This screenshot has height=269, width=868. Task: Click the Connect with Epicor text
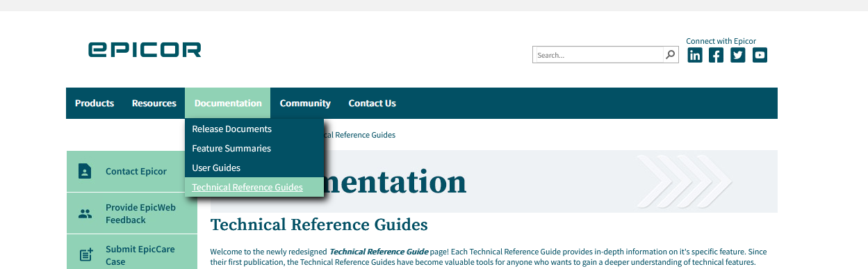point(721,41)
